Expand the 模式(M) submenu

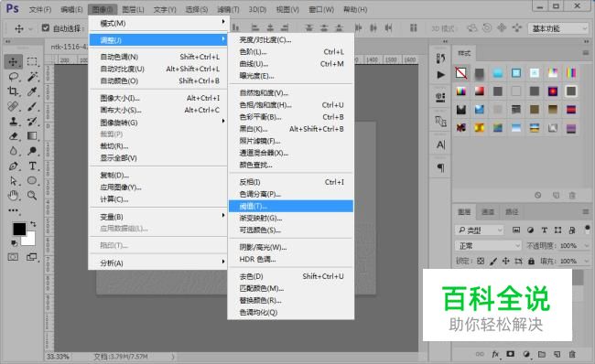(x=157, y=23)
